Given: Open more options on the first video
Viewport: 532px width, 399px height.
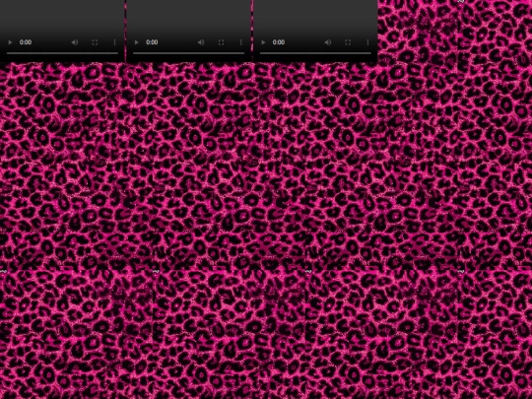Looking at the screenshot, I should (114, 42).
